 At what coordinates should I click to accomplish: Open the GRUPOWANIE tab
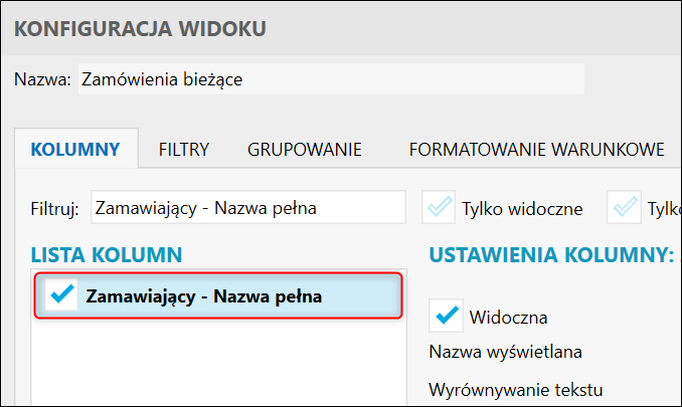tap(305, 150)
